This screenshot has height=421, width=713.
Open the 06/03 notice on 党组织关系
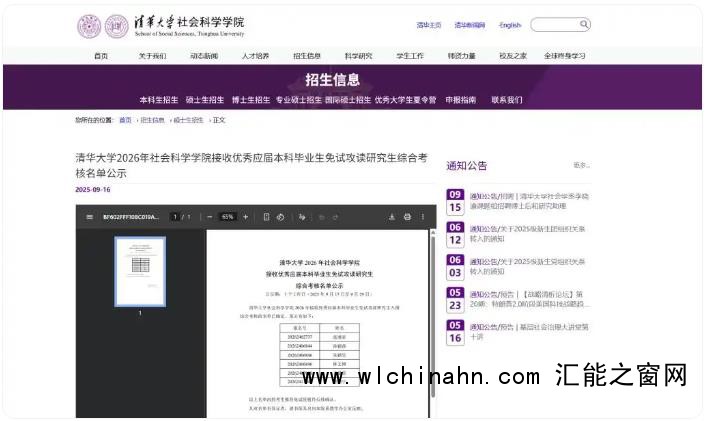coord(527,266)
